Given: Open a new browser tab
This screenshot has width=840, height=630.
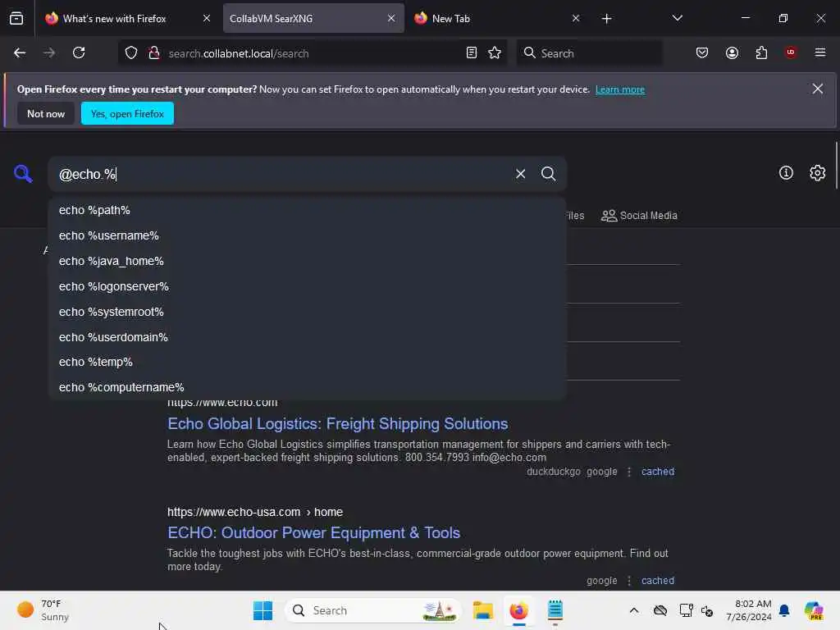Looking at the screenshot, I should pos(606,19).
